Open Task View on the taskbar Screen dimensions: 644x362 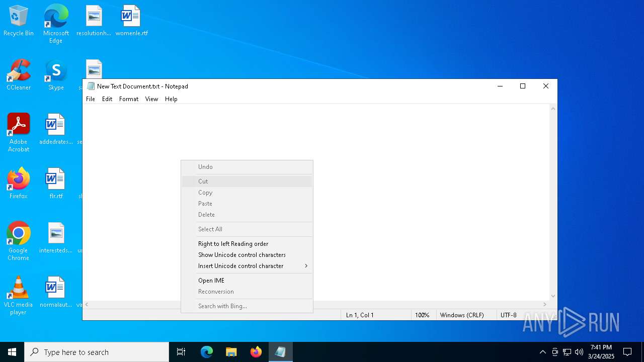(181, 352)
